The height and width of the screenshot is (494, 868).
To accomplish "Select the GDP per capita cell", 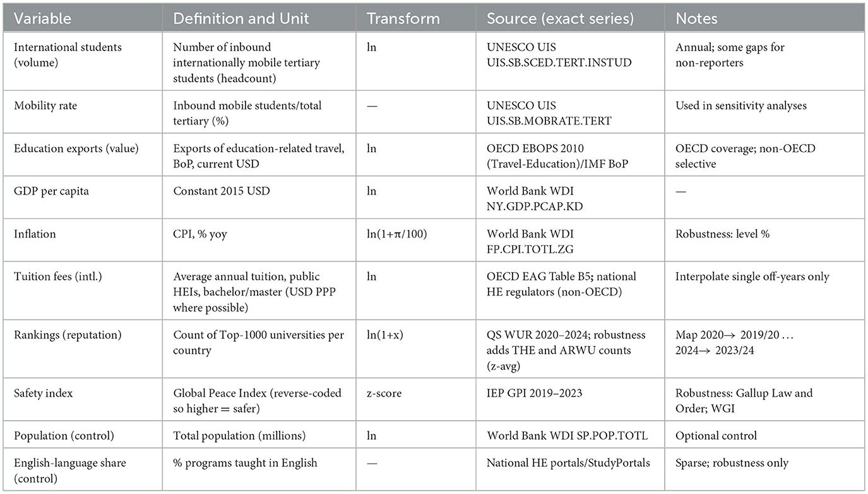I will tap(52, 191).
